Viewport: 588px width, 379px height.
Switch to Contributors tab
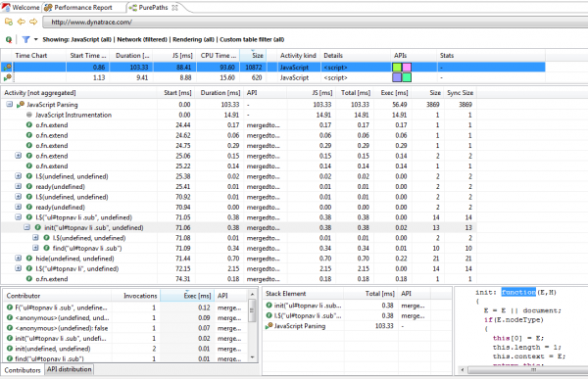(23, 370)
